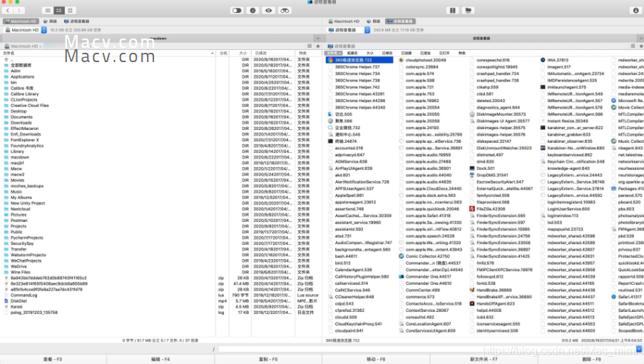Select the PycharmProjects folder
Screen dimensions: 644x364
click(26, 238)
